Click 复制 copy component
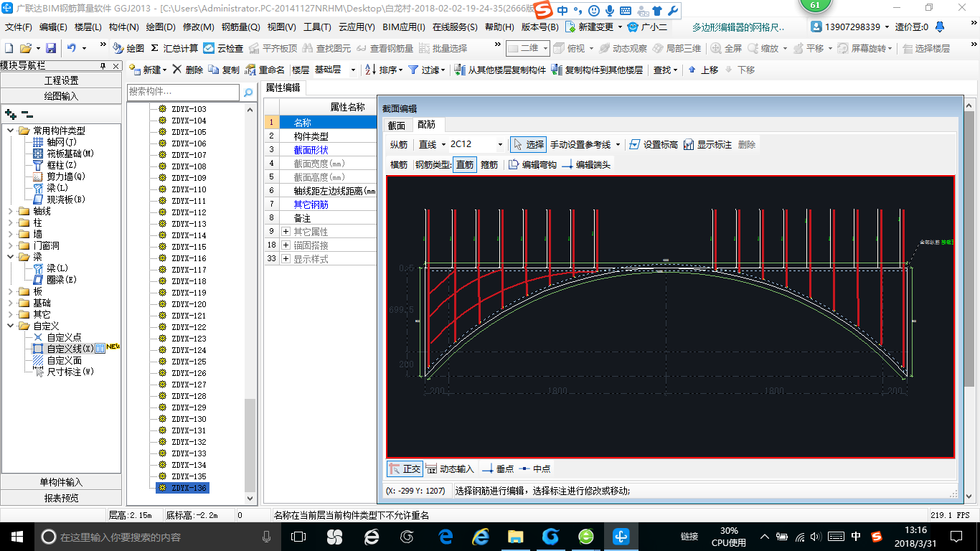 [224, 70]
